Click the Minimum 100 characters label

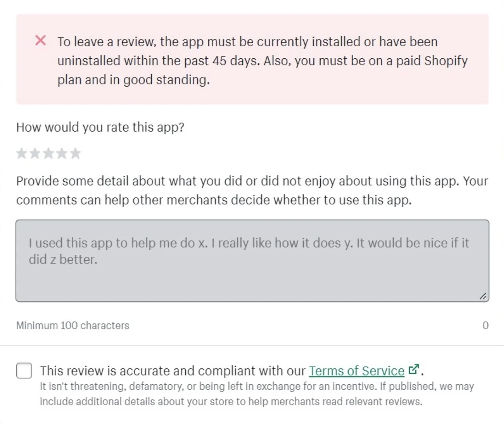click(x=72, y=326)
